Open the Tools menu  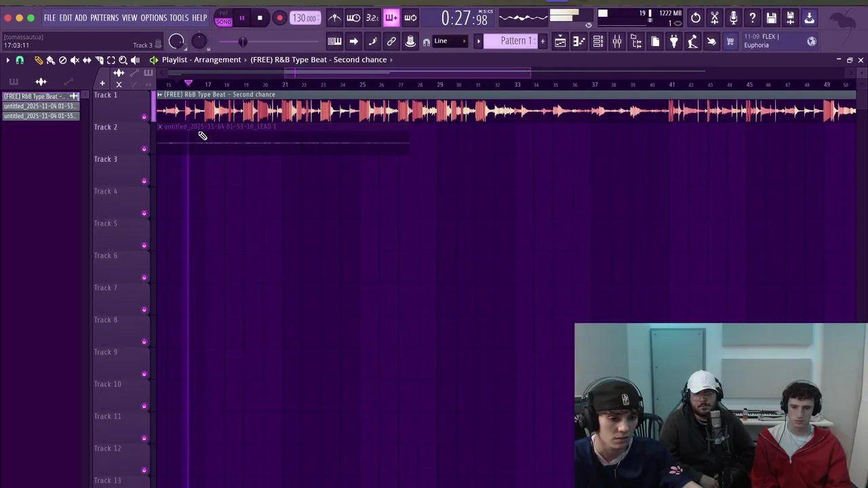coord(179,18)
